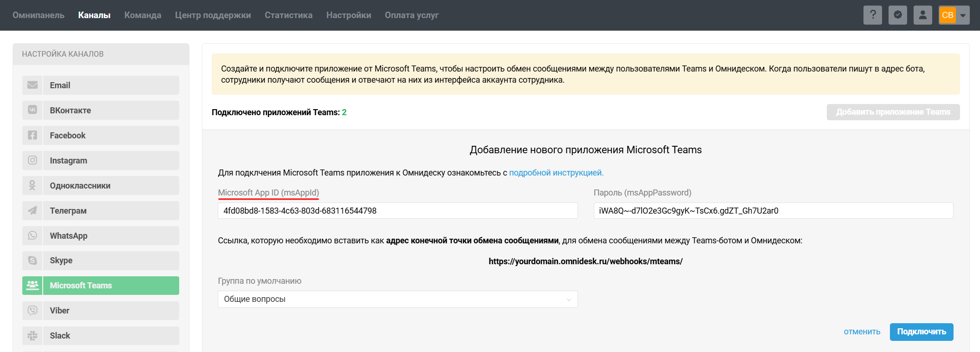
Task: Click the Viber channel icon
Action: (32, 311)
